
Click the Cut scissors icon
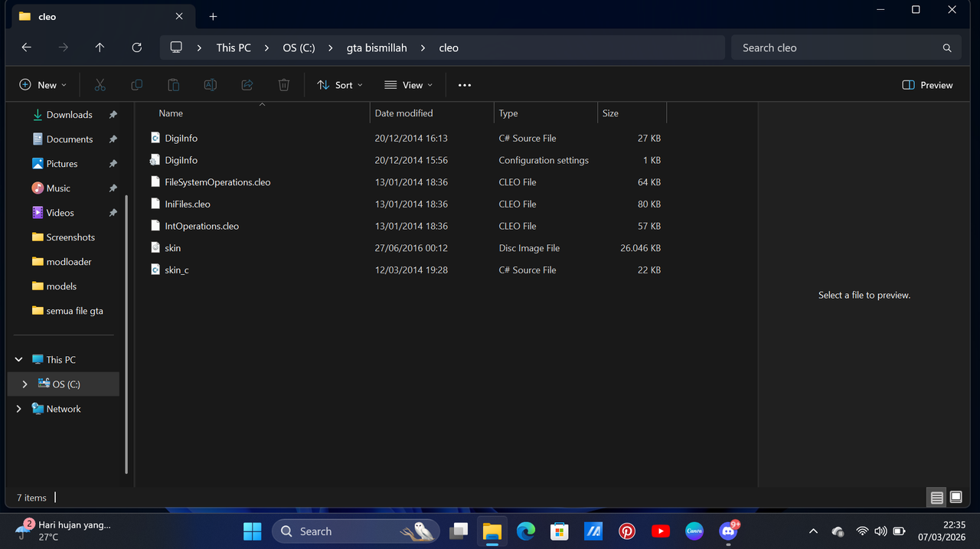[100, 85]
